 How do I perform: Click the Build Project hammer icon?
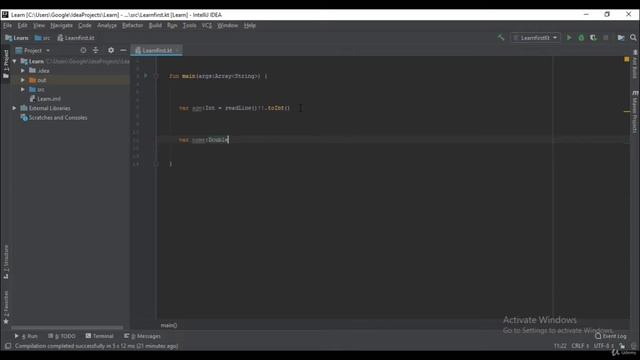pyautogui.click(x=501, y=38)
